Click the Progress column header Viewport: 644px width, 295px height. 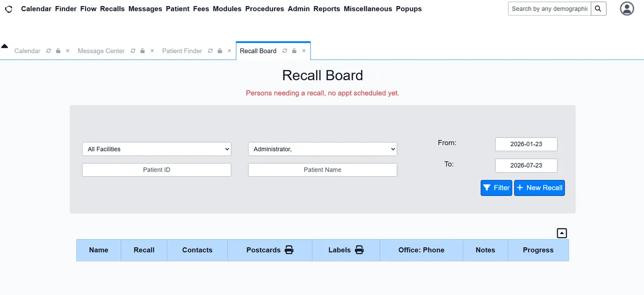538,250
